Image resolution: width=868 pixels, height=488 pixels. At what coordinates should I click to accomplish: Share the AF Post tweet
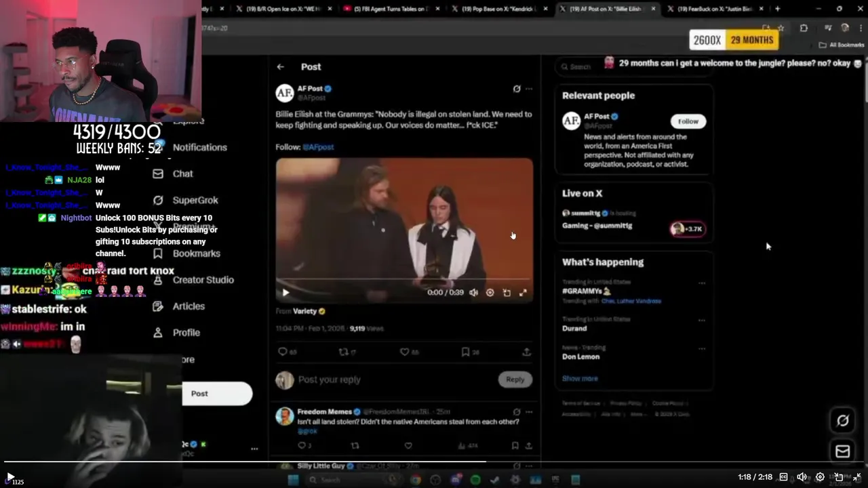[526, 352]
